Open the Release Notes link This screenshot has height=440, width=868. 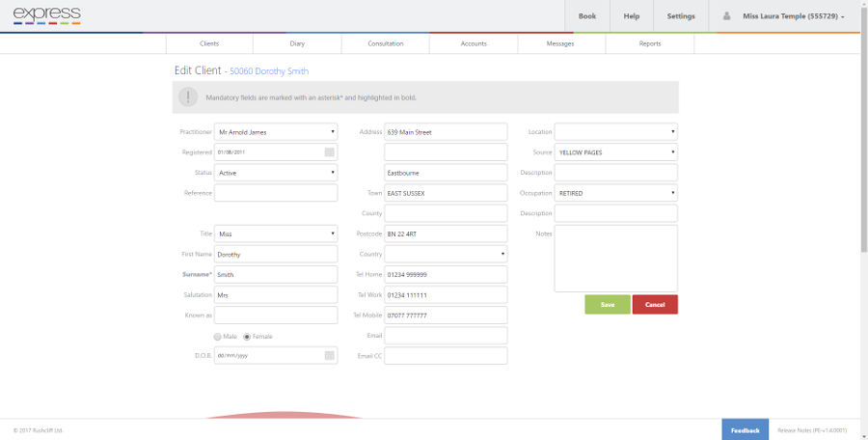812,430
